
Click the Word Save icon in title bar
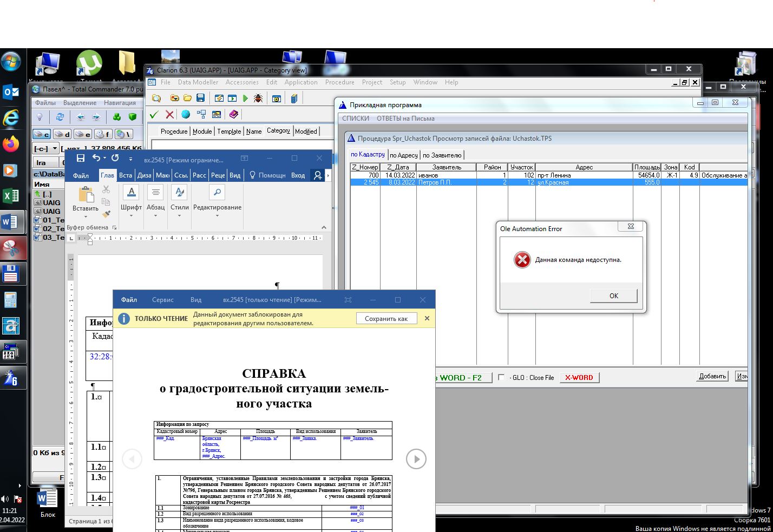[x=81, y=159]
